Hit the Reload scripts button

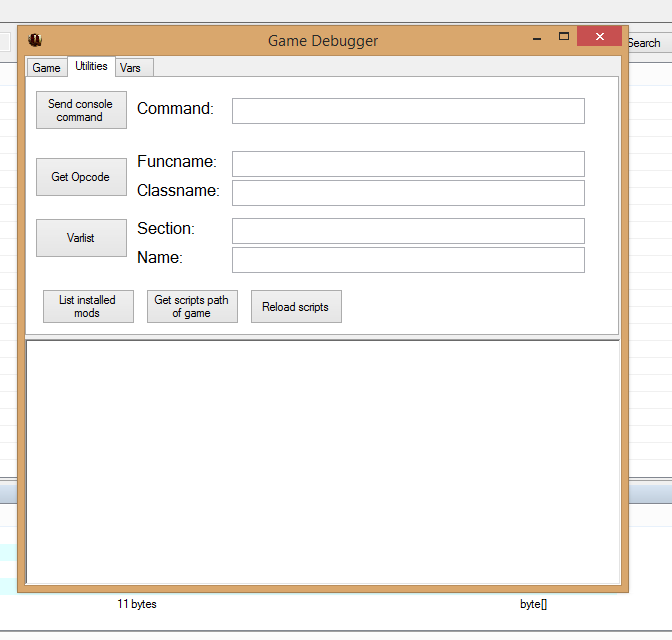click(295, 307)
